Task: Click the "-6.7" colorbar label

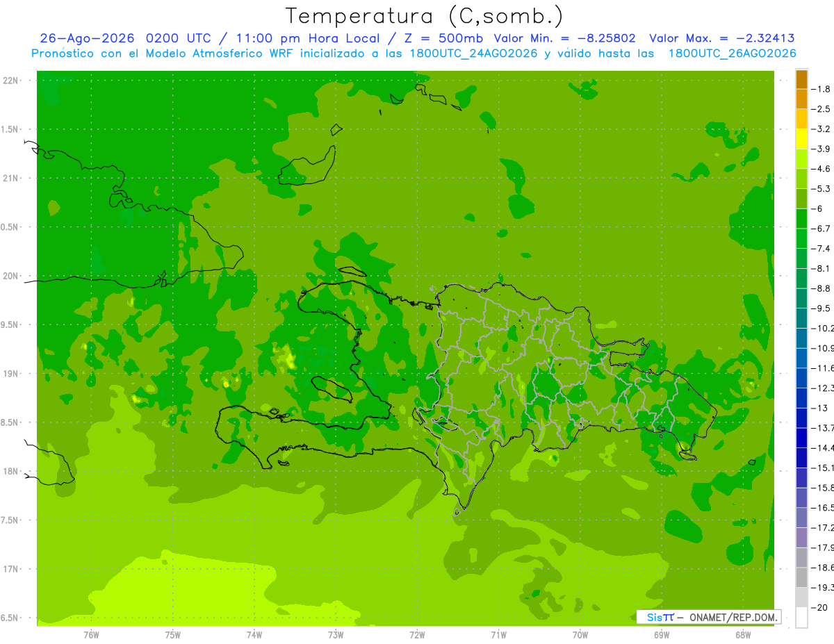Action: (x=821, y=229)
